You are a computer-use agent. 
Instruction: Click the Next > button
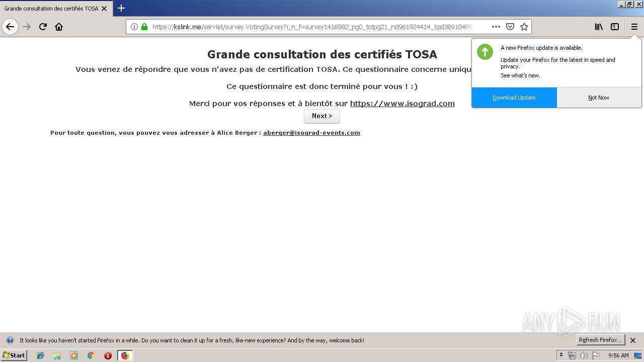[322, 116]
